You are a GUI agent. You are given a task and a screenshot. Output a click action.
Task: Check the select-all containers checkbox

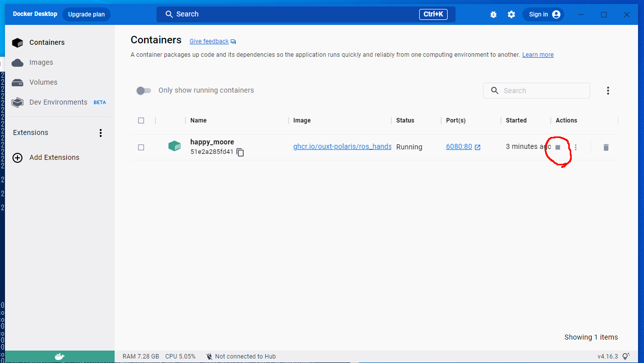click(141, 121)
